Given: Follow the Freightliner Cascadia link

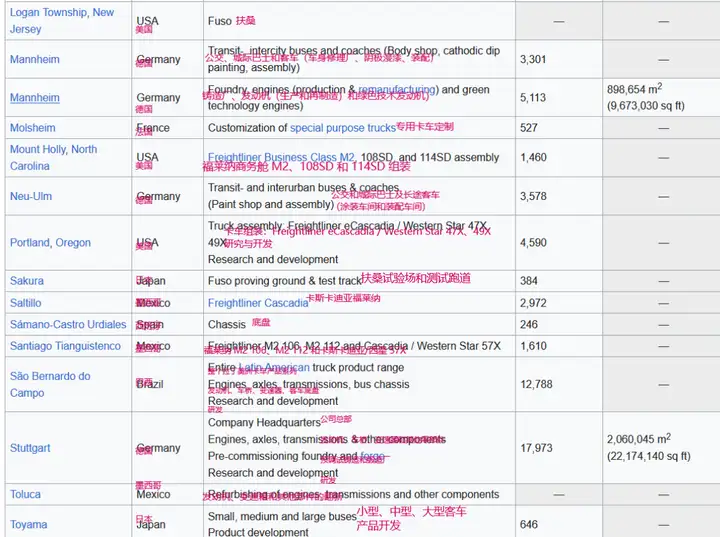Looking at the screenshot, I should [x=258, y=303].
